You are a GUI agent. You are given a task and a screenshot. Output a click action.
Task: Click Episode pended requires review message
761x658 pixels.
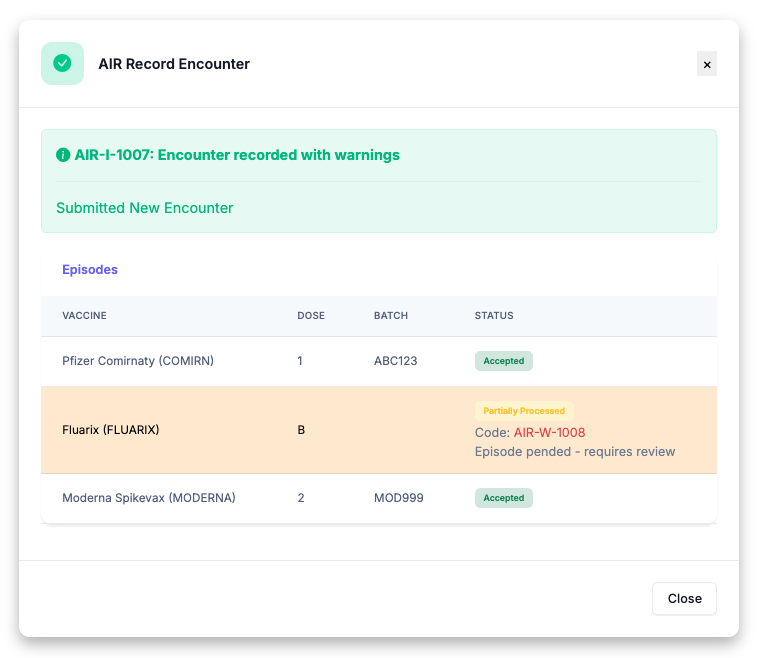[x=575, y=452]
